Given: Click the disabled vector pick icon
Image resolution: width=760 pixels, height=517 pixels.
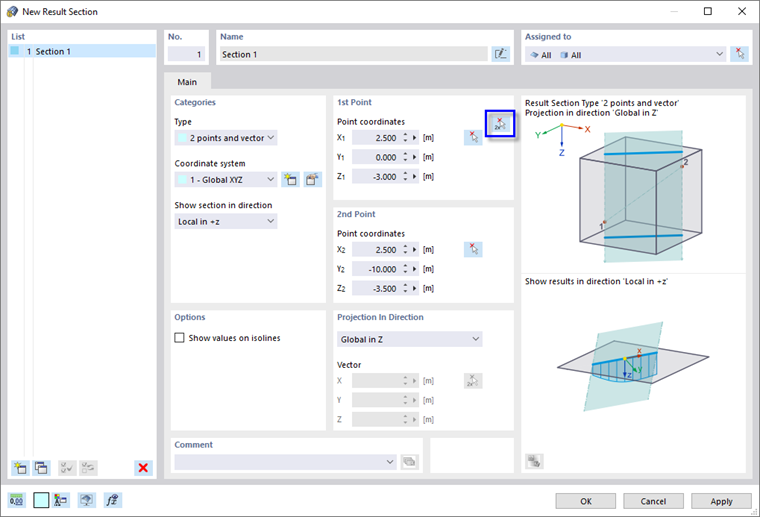Looking at the screenshot, I should pos(473,381).
